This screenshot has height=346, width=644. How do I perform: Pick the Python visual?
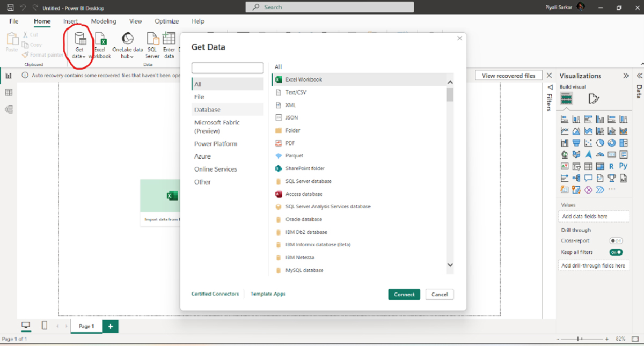pos(623,166)
